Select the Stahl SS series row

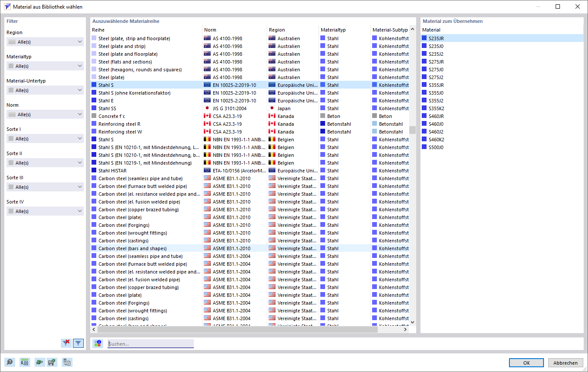point(250,108)
